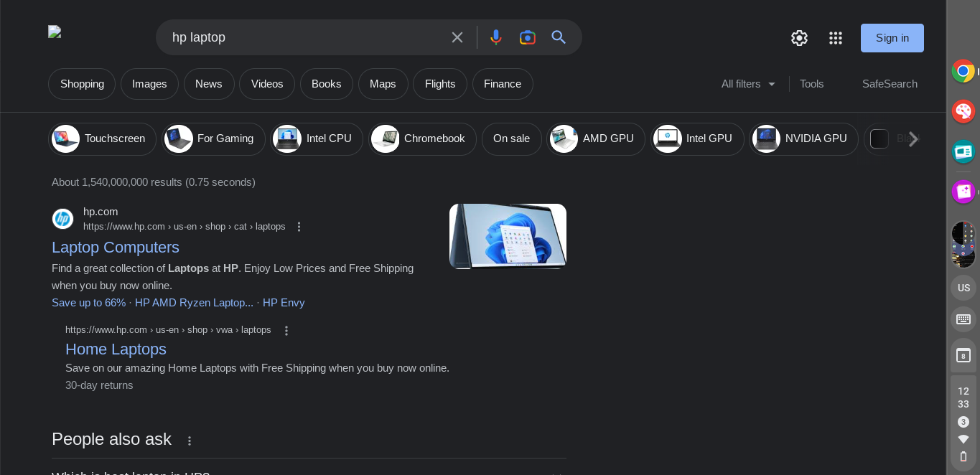This screenshot has width=980, height=475.
Task: Filter by Intel GPU chip
Action: [x=697, y=139]
